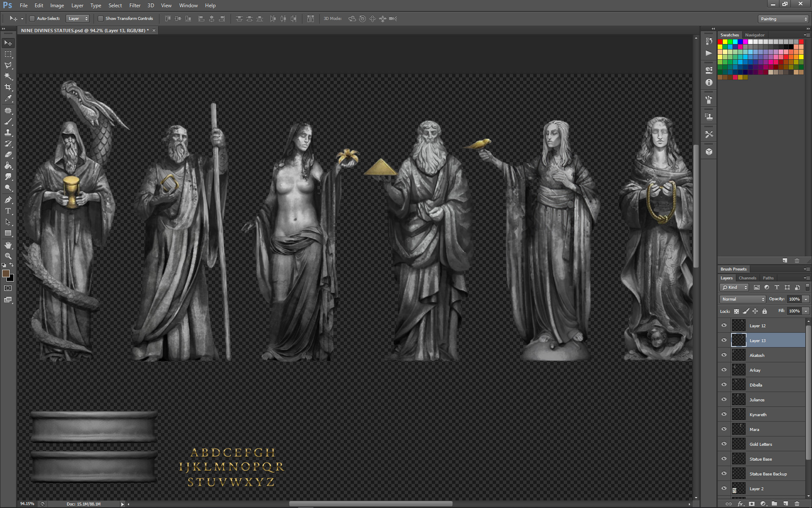Select the Smudge tool
812x508 pixels.
[8, 177]
